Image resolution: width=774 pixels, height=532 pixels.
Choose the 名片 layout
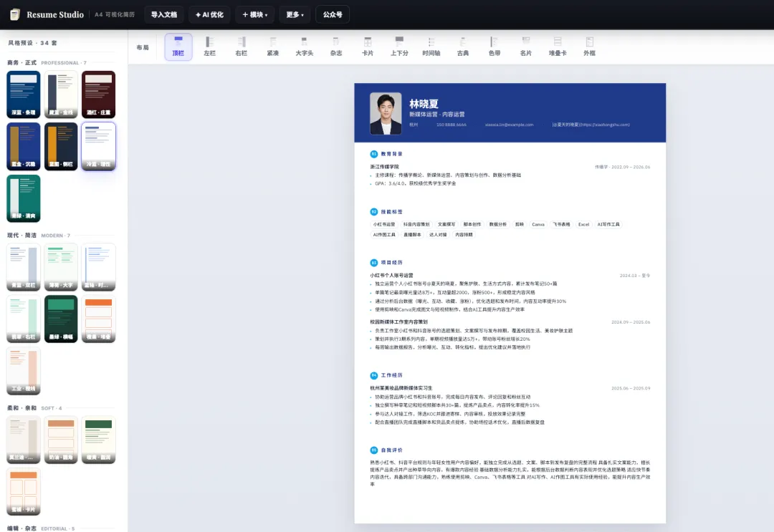tap(526, 47)
